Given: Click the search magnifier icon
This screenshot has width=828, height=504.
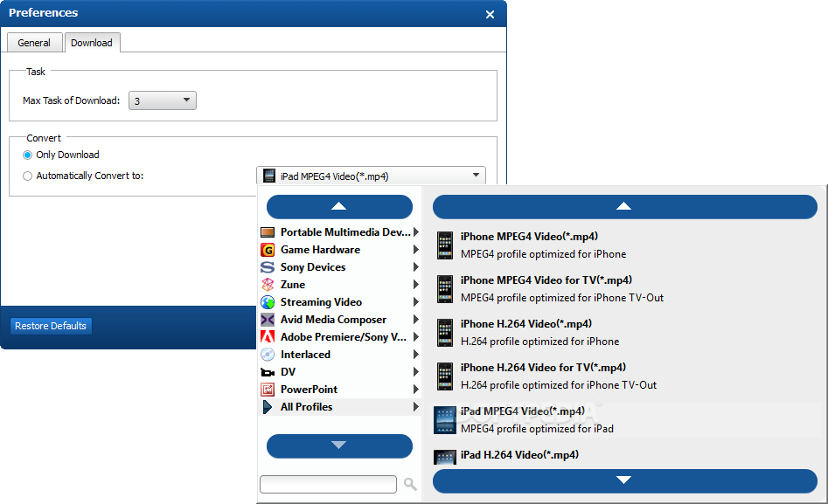Looking at the screenshot, I should click(410, 484).
